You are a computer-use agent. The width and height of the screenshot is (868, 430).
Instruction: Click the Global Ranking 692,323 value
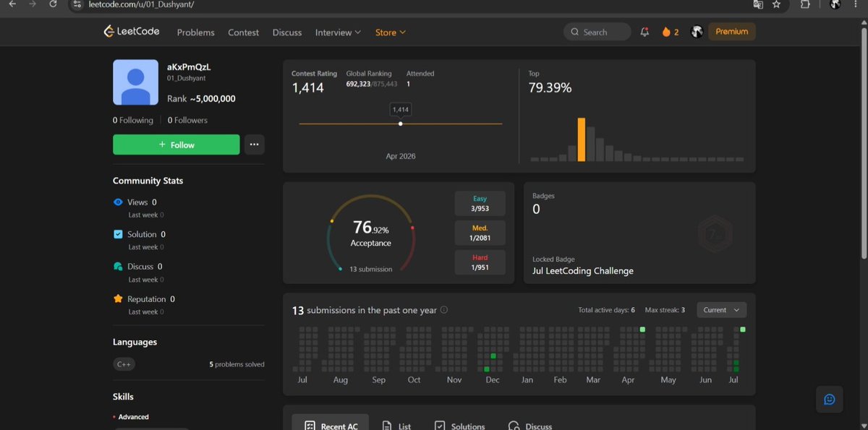(358, 84)
